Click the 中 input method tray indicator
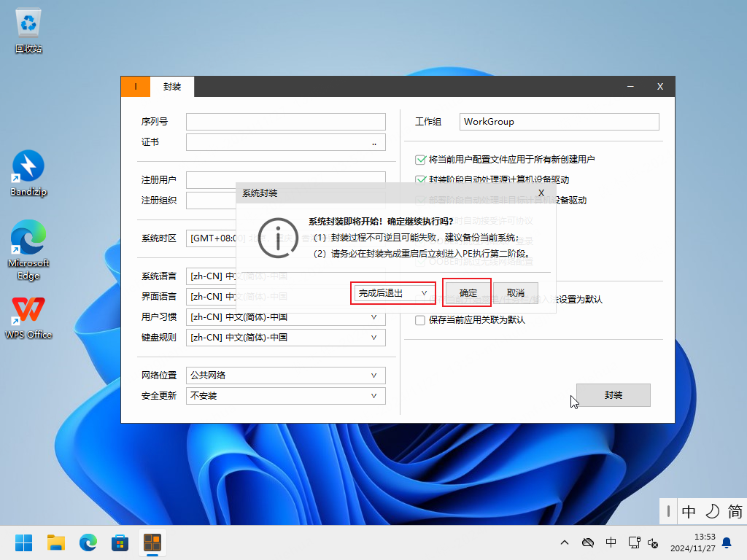Viewport: 747px width, 560px height. click(x=611, y=542)
